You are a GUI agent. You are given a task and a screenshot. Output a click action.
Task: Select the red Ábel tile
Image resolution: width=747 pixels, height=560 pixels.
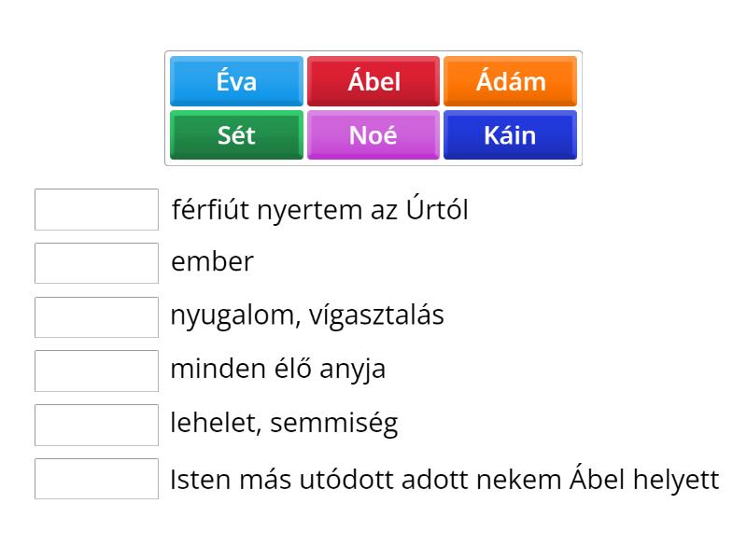click(x=373, y=81)
